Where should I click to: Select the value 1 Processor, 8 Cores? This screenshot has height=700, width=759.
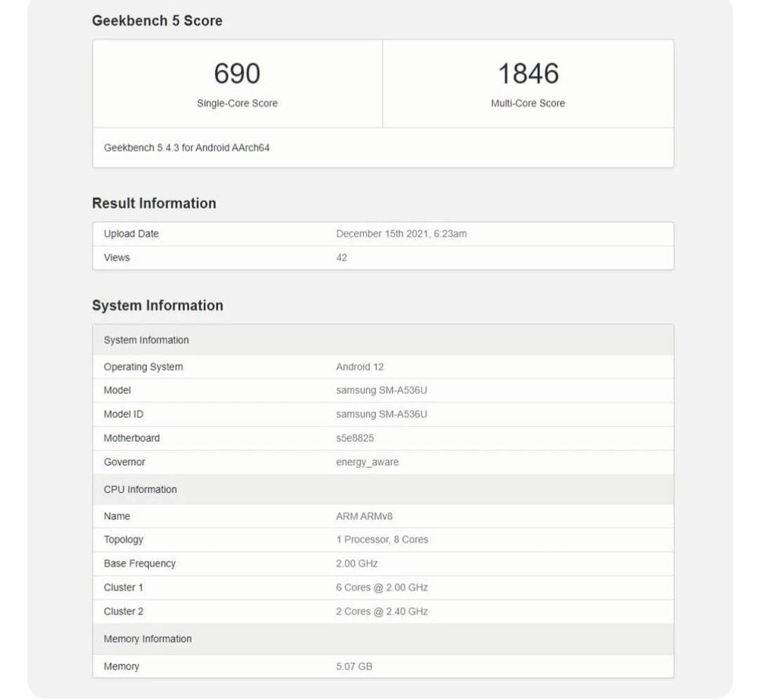pyautogui.click(x=382, y=539)
